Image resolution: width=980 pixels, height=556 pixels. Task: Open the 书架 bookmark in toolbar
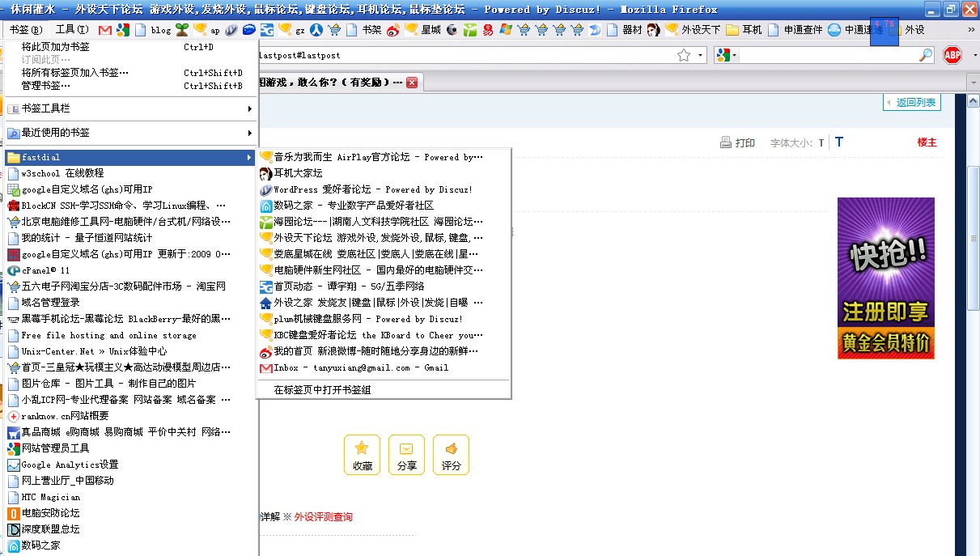tap(364, 30)
